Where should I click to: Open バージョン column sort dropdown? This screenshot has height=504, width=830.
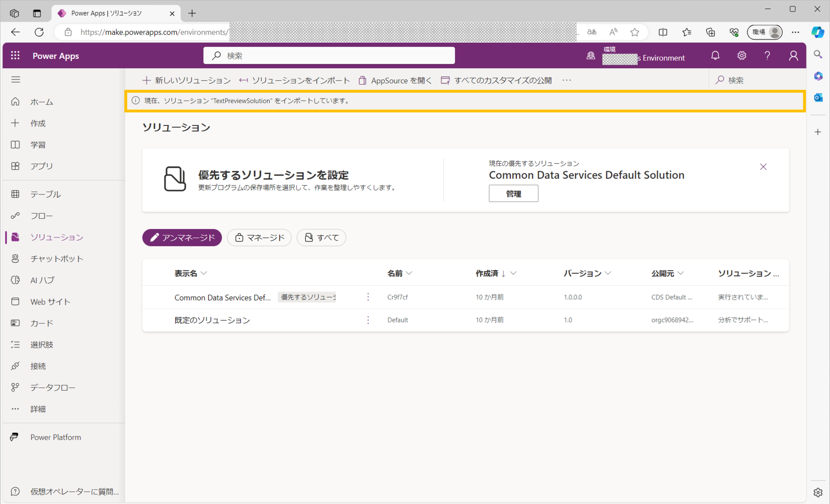(x=608, y=273)
